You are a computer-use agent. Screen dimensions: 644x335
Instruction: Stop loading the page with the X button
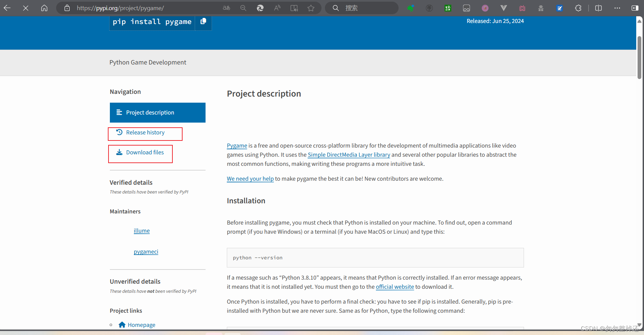pyautogui.click(x=26, y=8)
